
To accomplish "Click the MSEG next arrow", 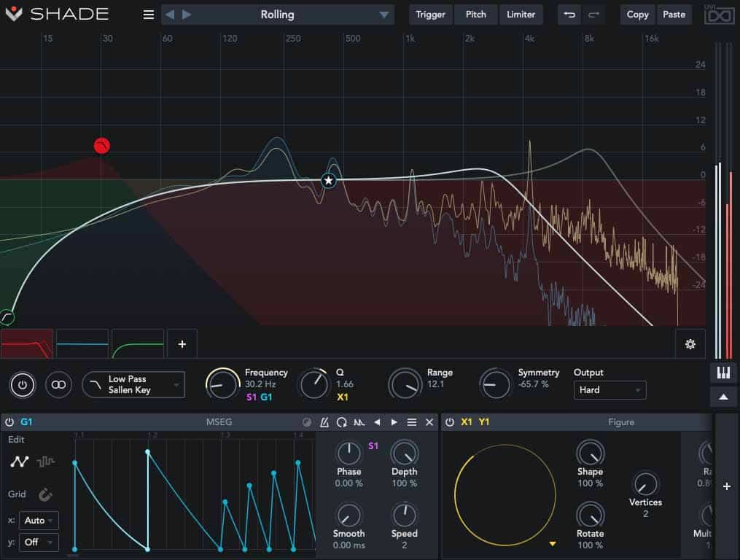I will [394, 422].
